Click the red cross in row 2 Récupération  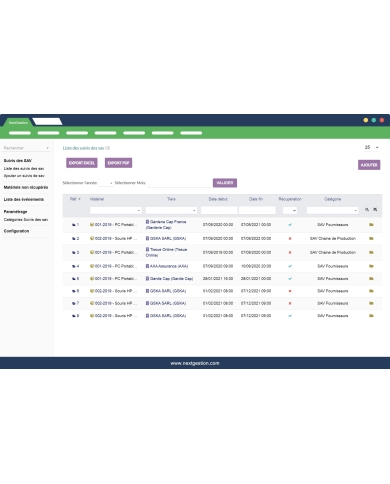(290, 238)
